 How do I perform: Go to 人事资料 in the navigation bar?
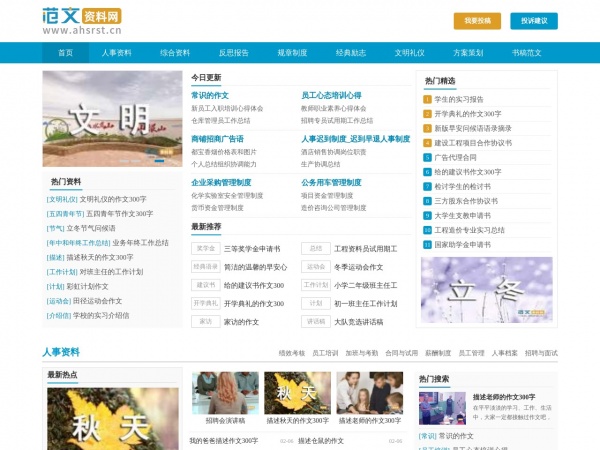tap(117, 53)
